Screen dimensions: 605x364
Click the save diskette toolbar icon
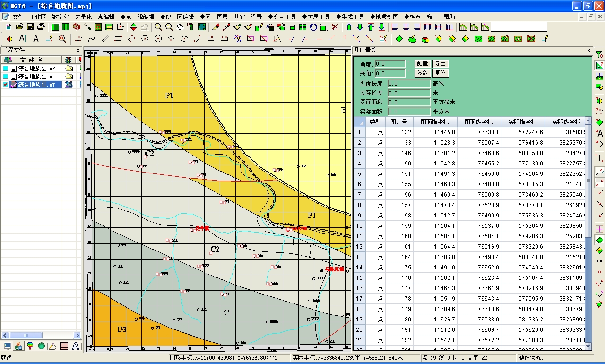point(30,27)
